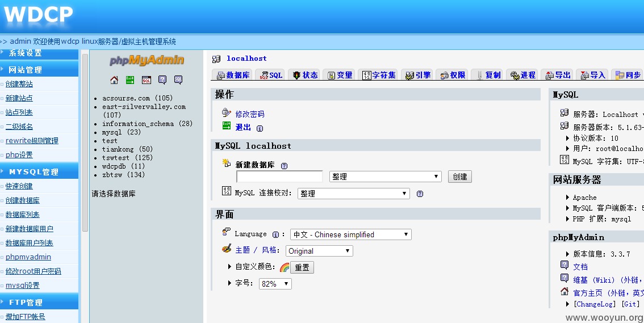Open the Language selection dropdown
The image size is (644, 323).
click(351, 234)
